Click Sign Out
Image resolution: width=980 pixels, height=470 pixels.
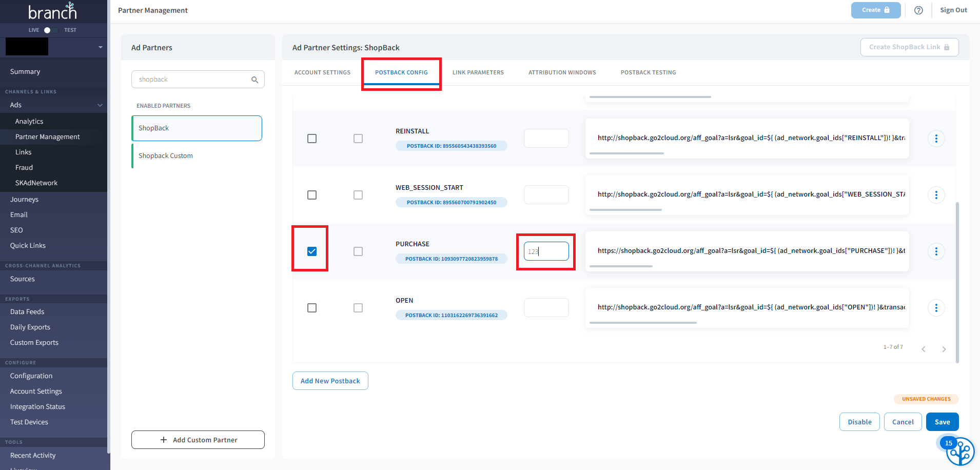point(953,10)
